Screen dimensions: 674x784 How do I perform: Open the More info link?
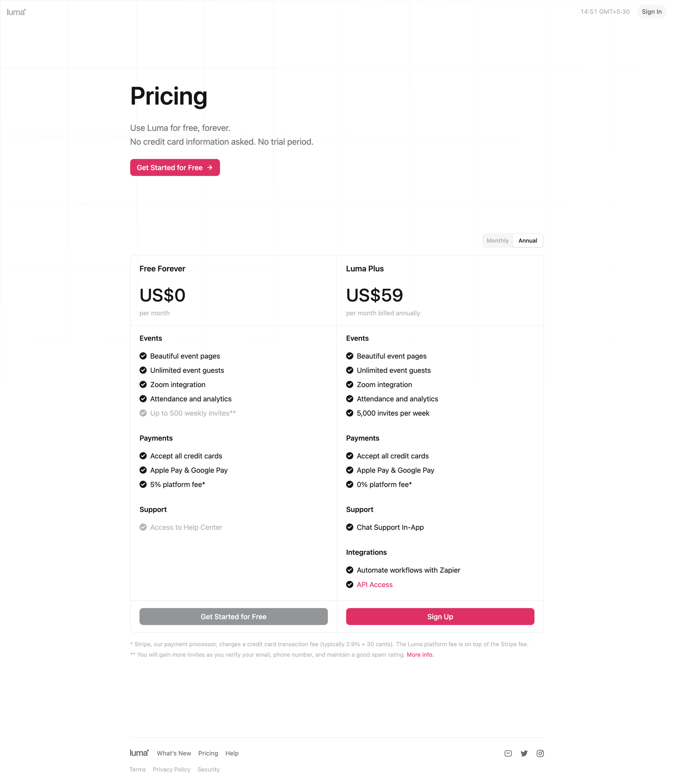[x=420, y=654]
